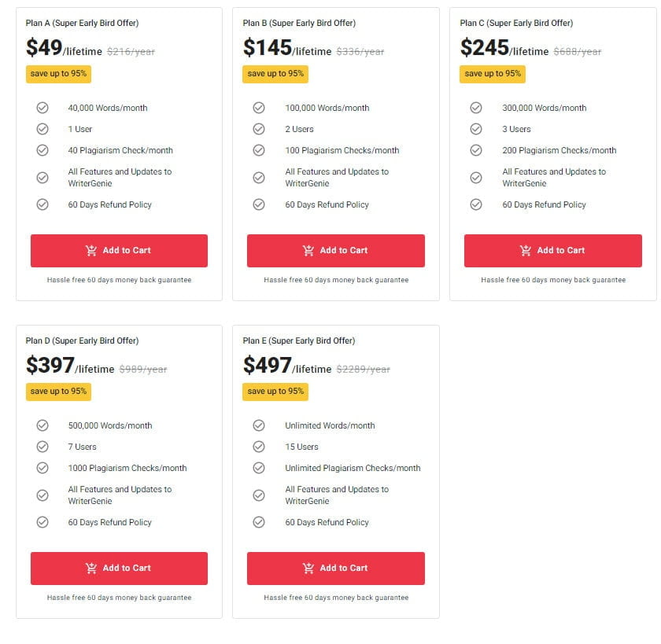Click Plan A yellow save up to 95% badge

tap(58, 74)
